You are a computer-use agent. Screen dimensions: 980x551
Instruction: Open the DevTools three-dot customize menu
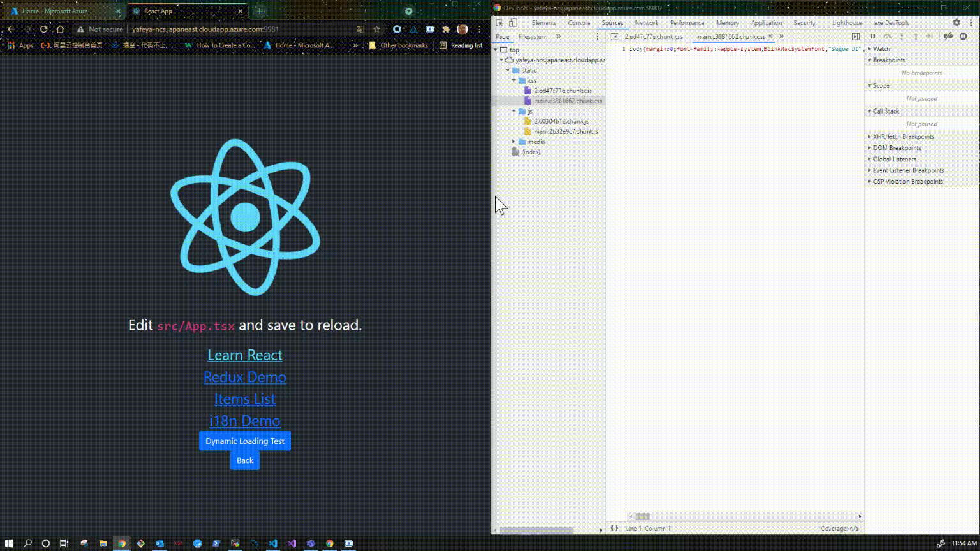pos(971,23)
